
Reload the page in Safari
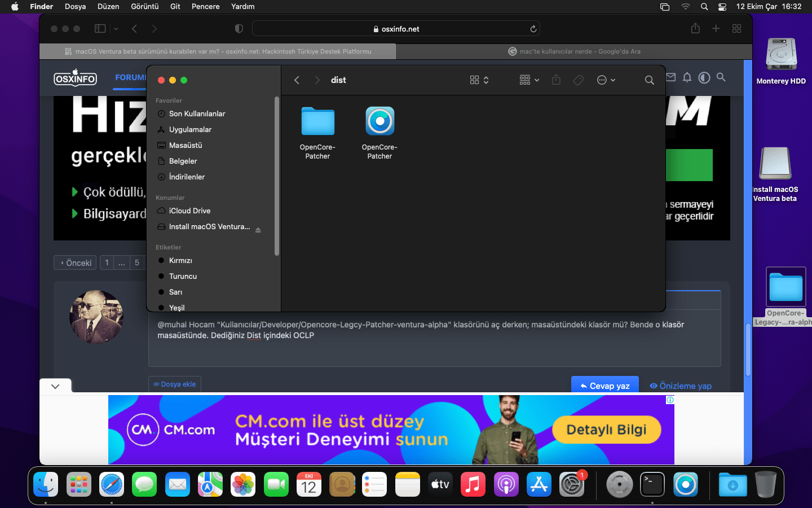click(533, 29)
